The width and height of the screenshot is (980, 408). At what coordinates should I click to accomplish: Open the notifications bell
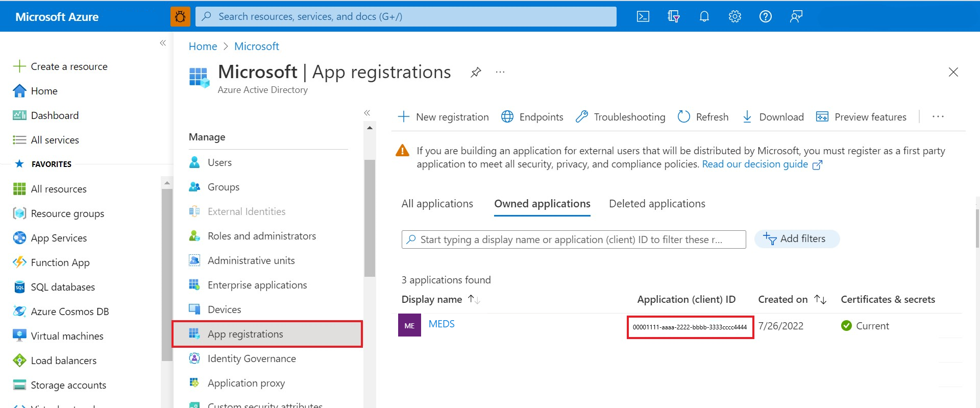(704, 16)
